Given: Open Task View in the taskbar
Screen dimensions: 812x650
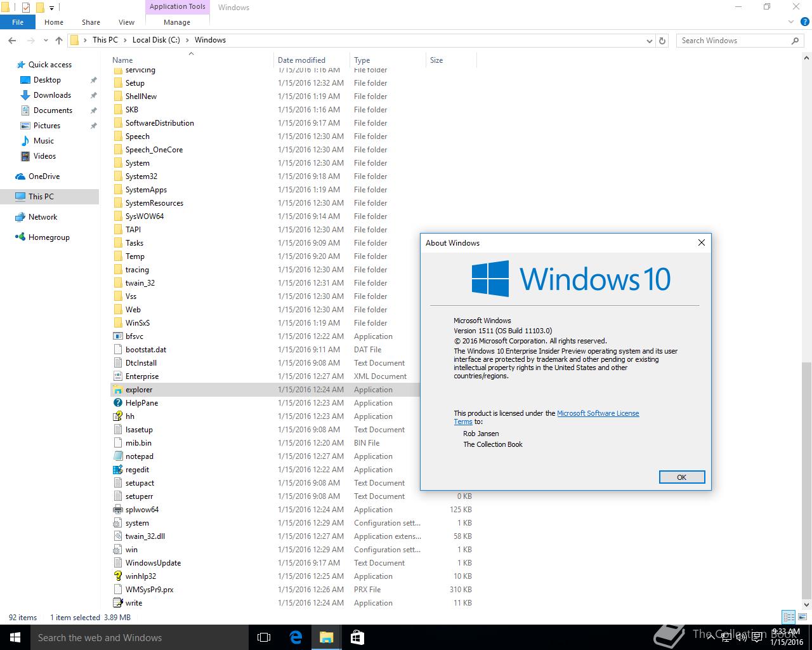Looking at the screenshot, I should click(x=264, y=637).
